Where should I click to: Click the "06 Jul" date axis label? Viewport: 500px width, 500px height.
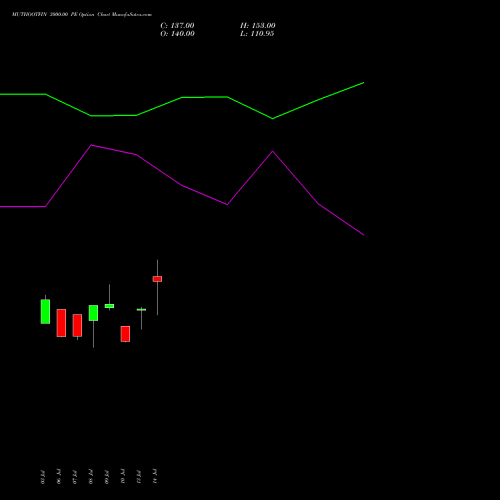click(59, 477)
